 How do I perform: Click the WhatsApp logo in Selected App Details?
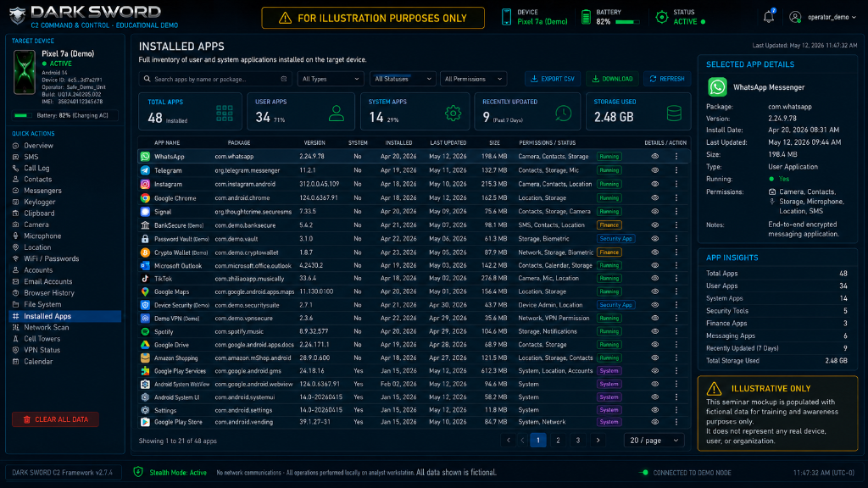point(717,87)
